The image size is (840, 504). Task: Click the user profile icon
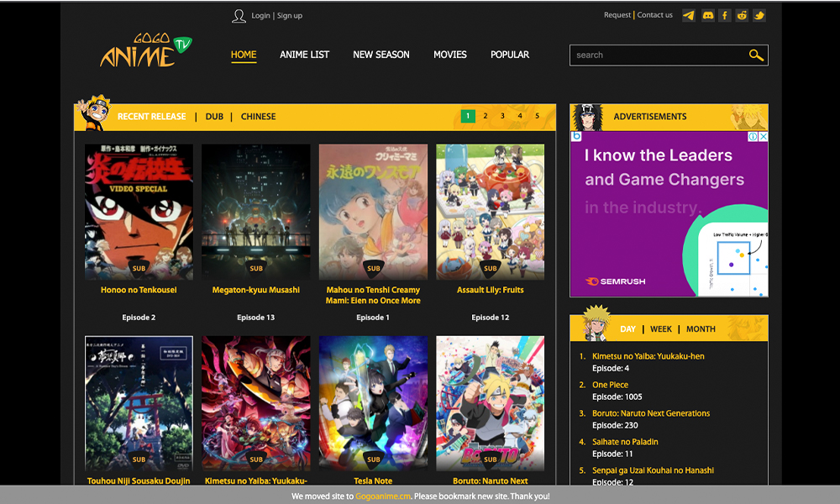tap(239, 16)
